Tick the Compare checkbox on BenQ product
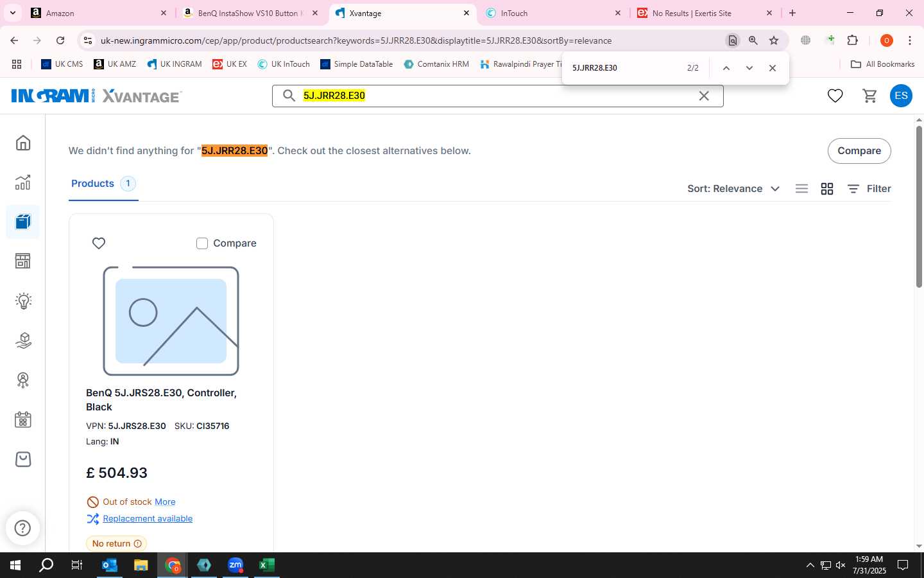Image resolution: width=924 pixels, height=578 pixels. click(x=202, y=243)
